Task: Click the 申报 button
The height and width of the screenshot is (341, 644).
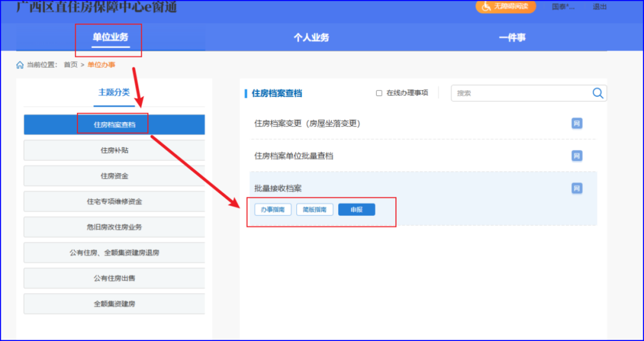Action: point(357,210)
